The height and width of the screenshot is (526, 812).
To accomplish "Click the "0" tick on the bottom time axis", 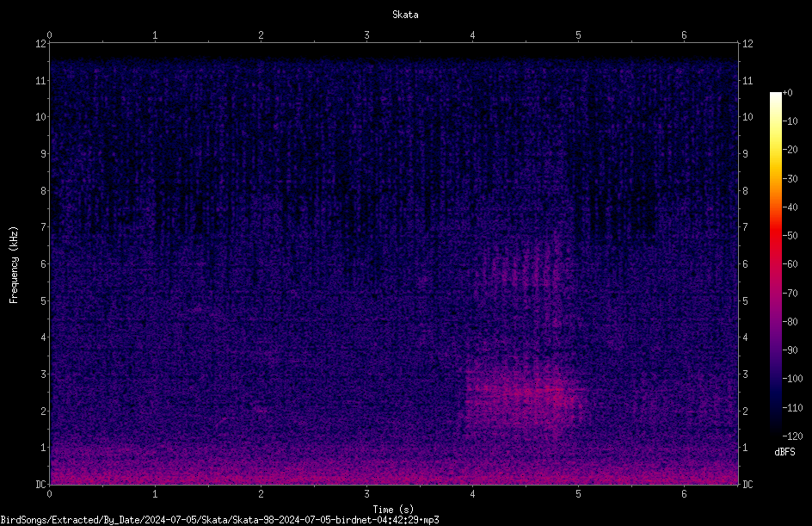I will tap(49, 494).
